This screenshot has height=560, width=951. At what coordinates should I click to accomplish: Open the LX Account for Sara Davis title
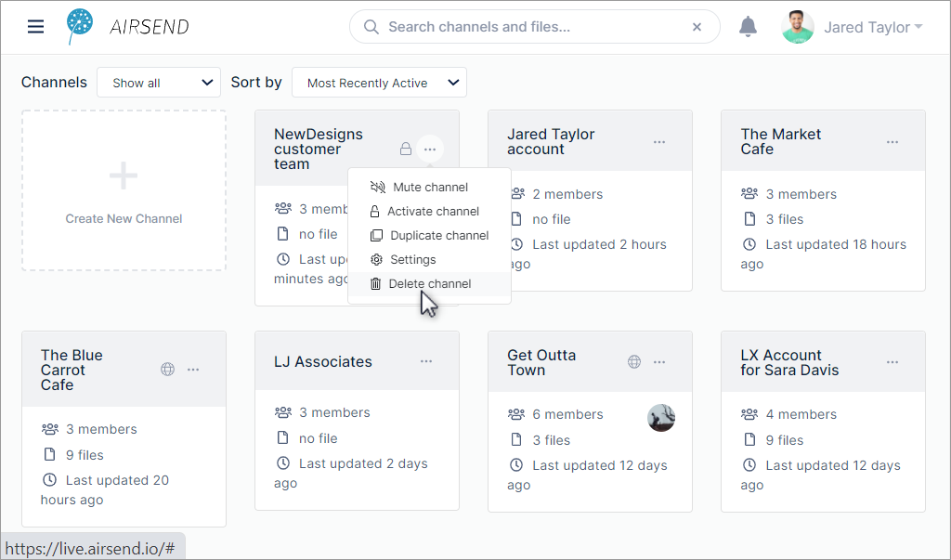789,363
